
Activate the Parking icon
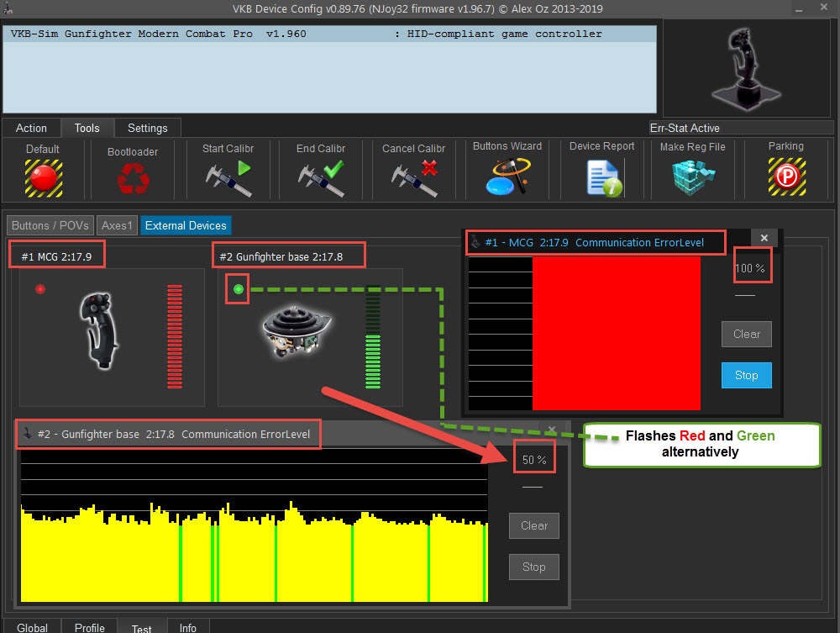click(787, 177)
